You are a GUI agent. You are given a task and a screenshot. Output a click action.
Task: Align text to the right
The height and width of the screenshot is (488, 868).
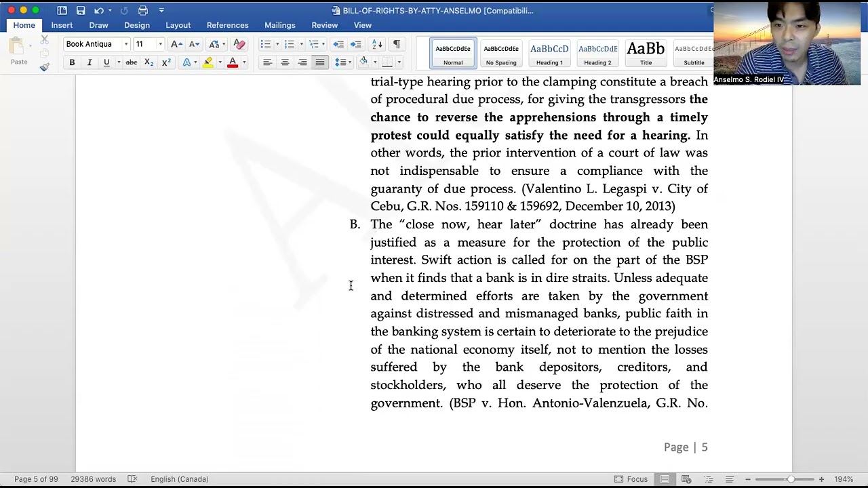(302, 62)
